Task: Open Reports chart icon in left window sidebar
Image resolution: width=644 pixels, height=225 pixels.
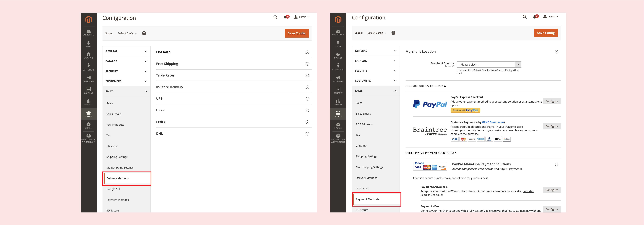Action: tap(89, 102)
